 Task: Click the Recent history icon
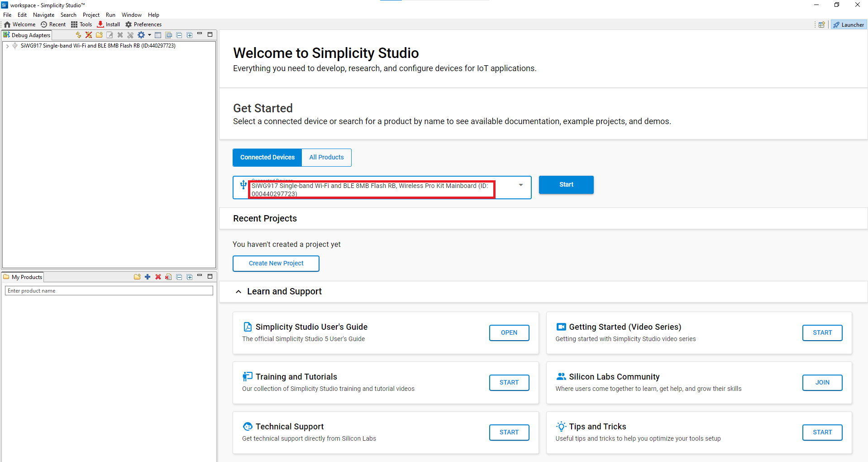coord(44,24)
